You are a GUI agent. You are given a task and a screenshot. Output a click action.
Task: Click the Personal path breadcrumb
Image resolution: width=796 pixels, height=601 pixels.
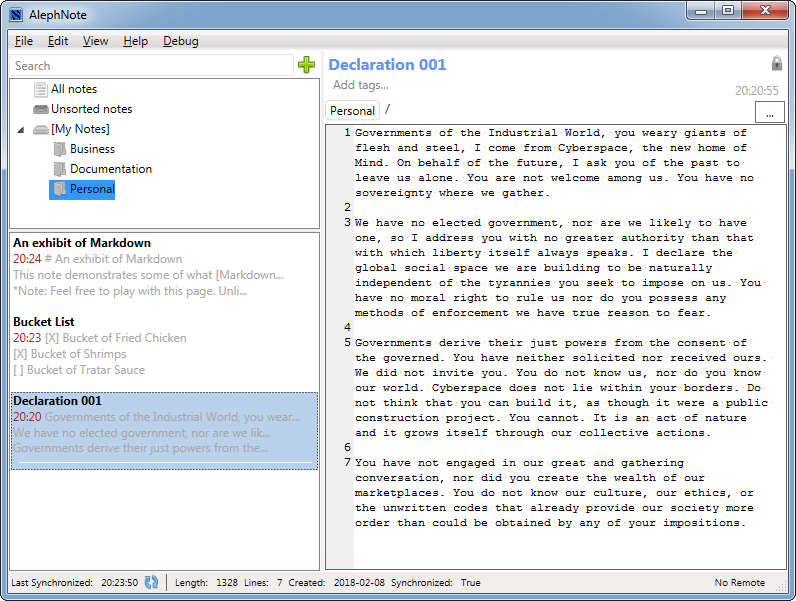(352, 111)
